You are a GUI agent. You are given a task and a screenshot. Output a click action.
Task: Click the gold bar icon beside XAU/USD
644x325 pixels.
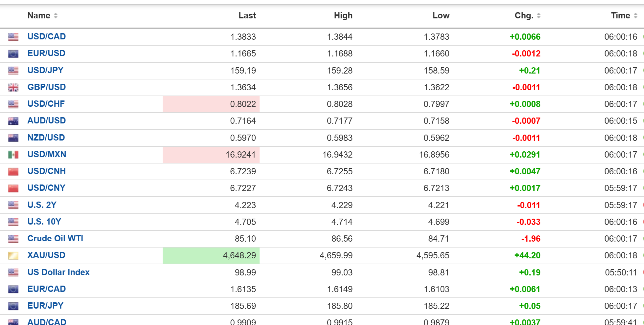point(13,256)
